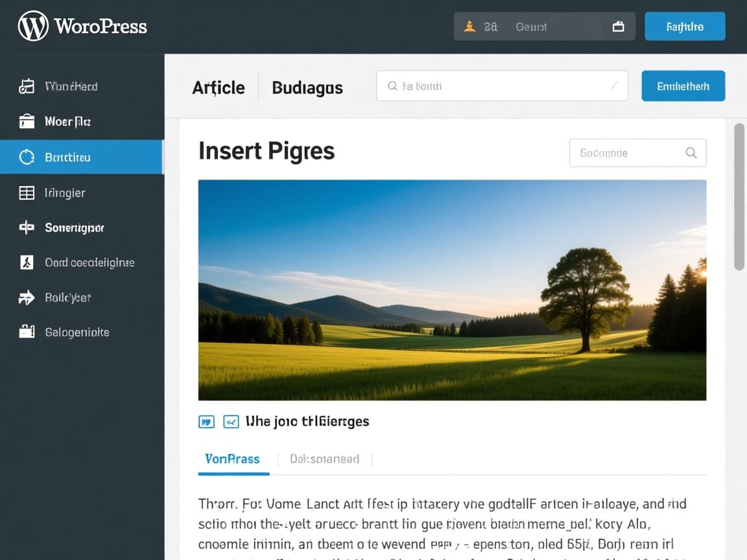
Task: Select the Article tab heading
Action: 219,87
